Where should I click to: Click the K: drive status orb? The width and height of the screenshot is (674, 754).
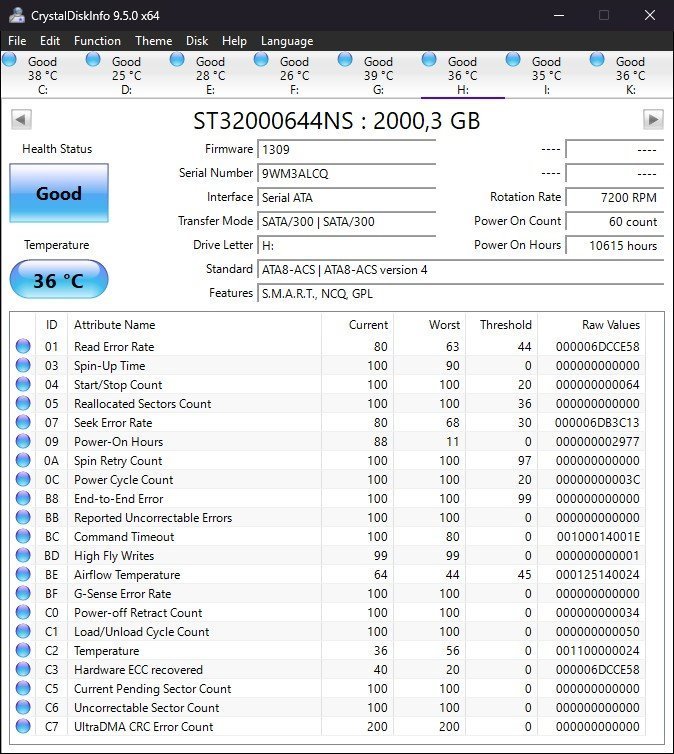pos(598,60)
